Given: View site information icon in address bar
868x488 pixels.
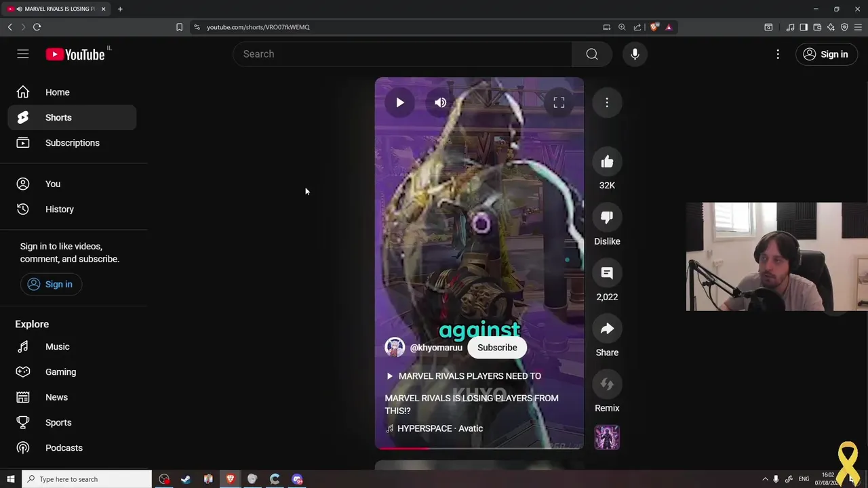Looking at the screenshot, I should pos(197,27).
